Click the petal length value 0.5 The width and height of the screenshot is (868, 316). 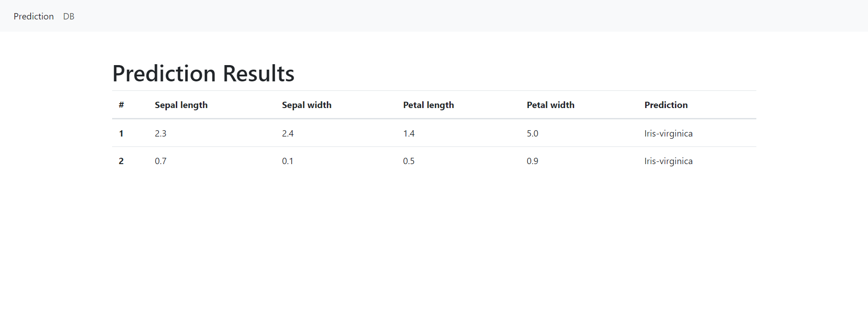click(409, 160)
